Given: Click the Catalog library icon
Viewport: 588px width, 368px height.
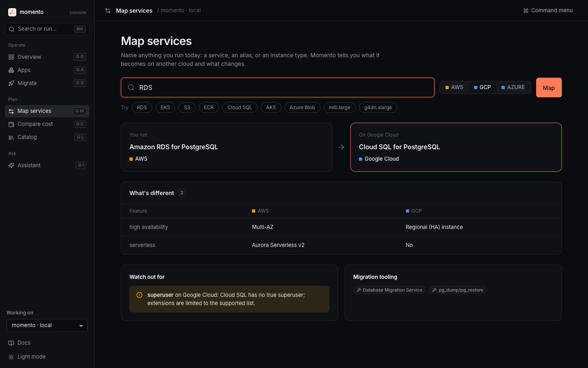Looking at the screenshot, I should 11,137.
